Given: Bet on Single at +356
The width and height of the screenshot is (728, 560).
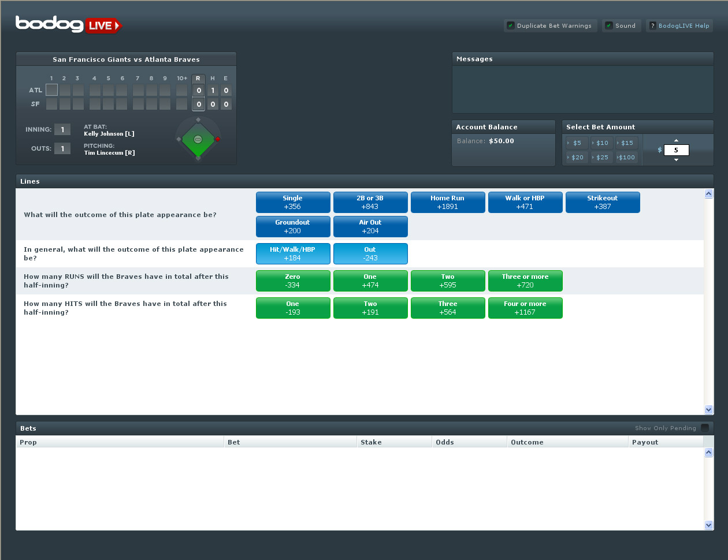Looking at the screenshot, I should (293, 202).
